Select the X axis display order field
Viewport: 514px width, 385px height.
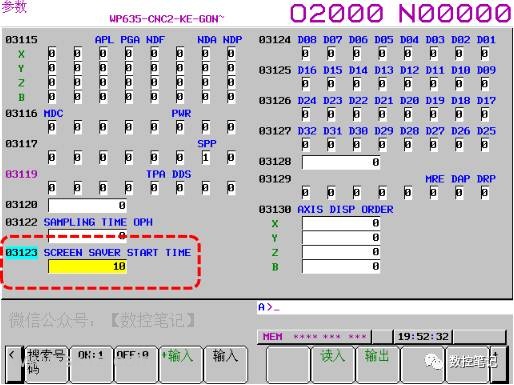[x=341, y=223]
